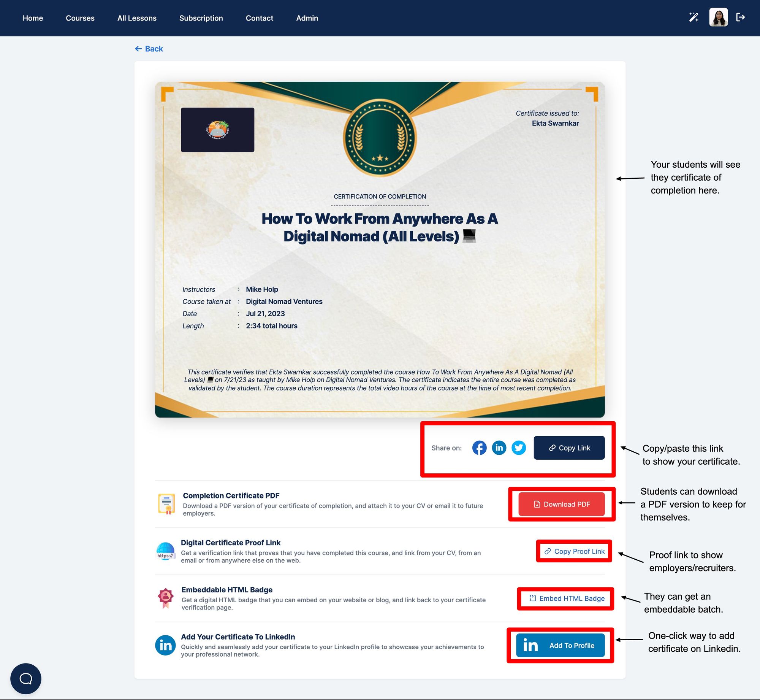The width and height of the screenshot is (760, 700).
Task: Open the All Lessons page
Action: coord(137,18)
